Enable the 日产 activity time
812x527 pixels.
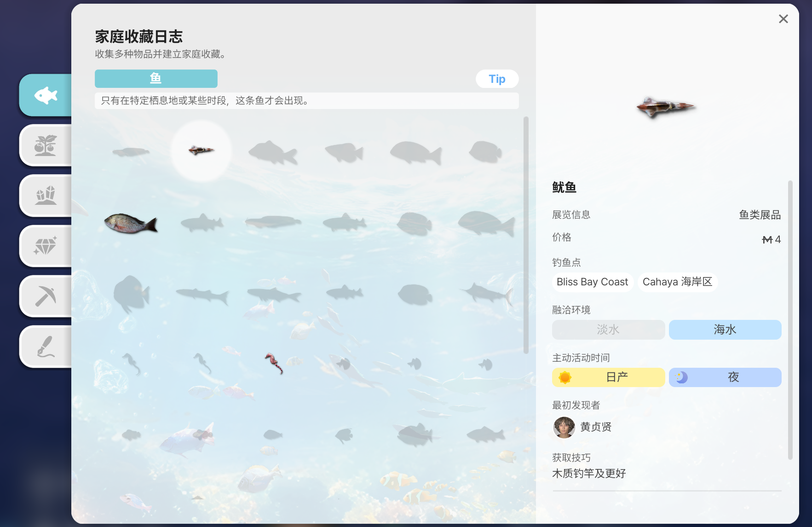608,377
